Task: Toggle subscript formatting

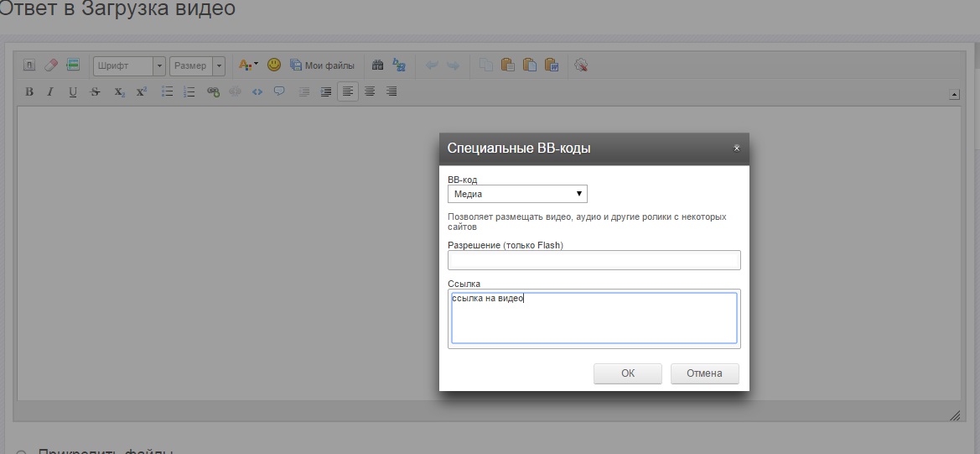Action: [119, 92]
